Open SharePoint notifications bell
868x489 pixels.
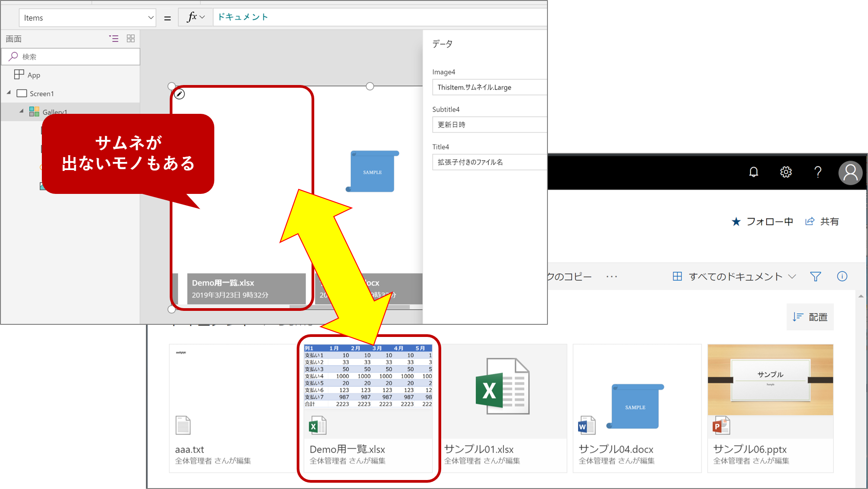click(754, 172)
